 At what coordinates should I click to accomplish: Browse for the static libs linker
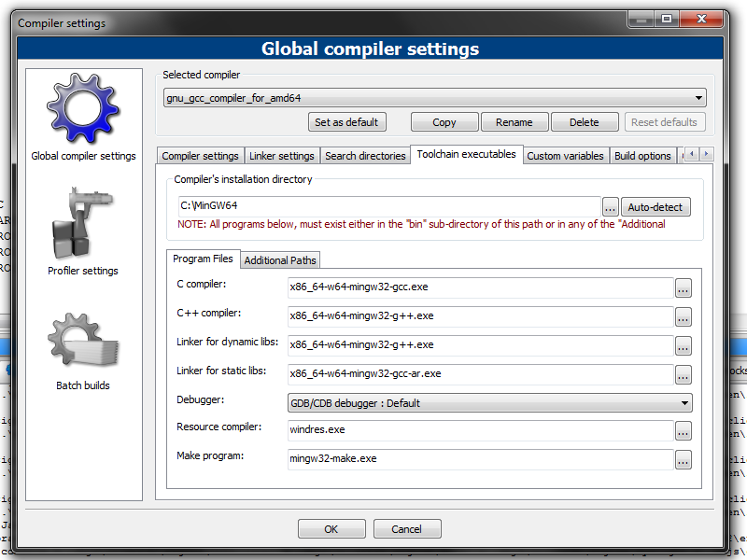point(683,375)
